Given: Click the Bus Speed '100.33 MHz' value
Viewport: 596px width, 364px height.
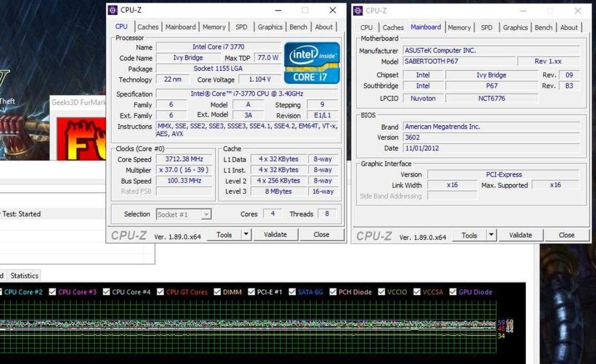Looking at the screenshot, I should 184,181.
